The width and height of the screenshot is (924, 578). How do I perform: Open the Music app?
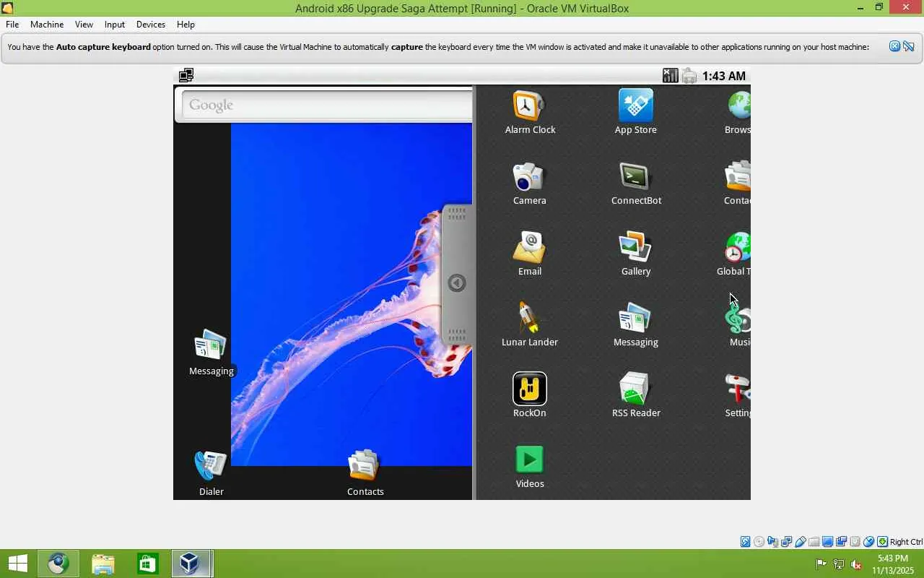click(x=738, y=325)
